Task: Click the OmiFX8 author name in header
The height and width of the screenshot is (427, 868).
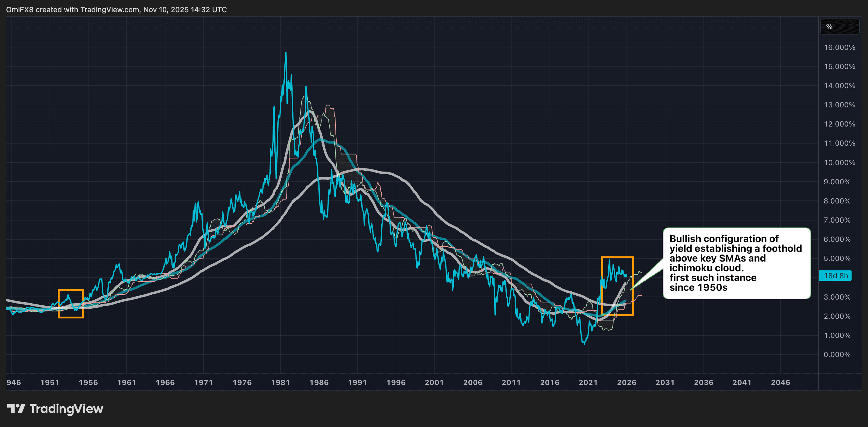Action: point(19,9)
